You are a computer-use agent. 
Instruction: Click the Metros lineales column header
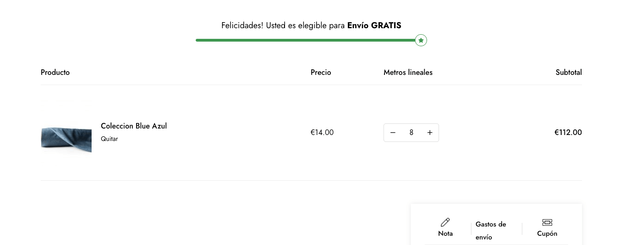[x=408, y=72]
